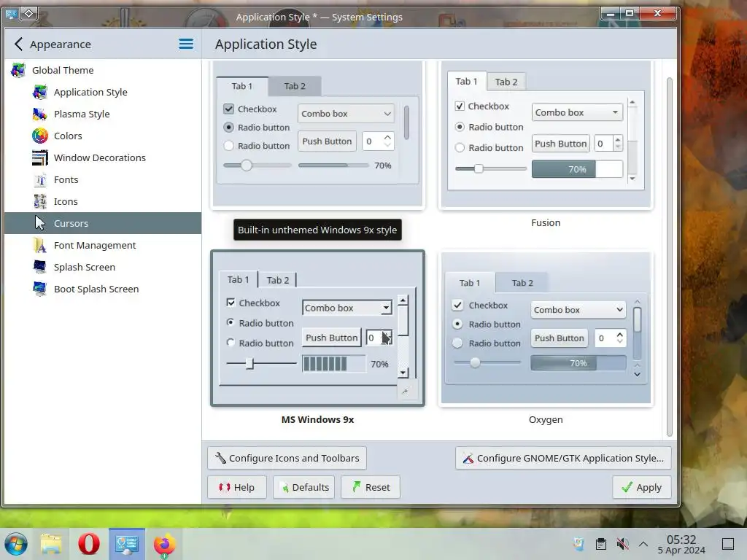Image resolution: width=747 pixels, height=560 pixels.
Task: Click scroll-down arrow in Oxygen preview
Action: [638, 374]
